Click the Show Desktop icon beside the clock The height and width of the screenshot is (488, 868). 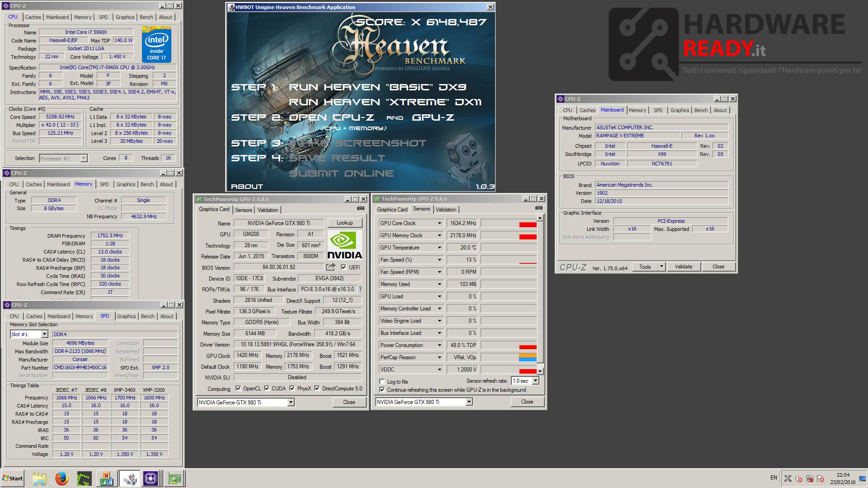863,479
